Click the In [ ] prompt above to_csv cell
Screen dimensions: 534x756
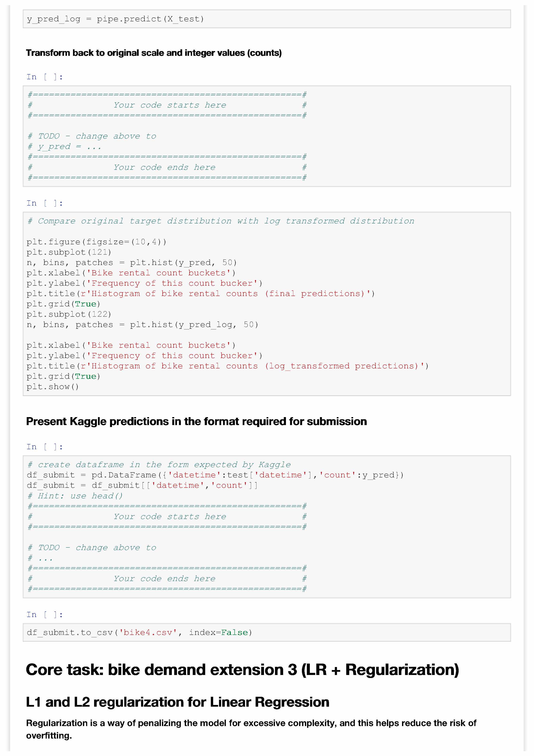pyautogui.click(x=45, y=614)
